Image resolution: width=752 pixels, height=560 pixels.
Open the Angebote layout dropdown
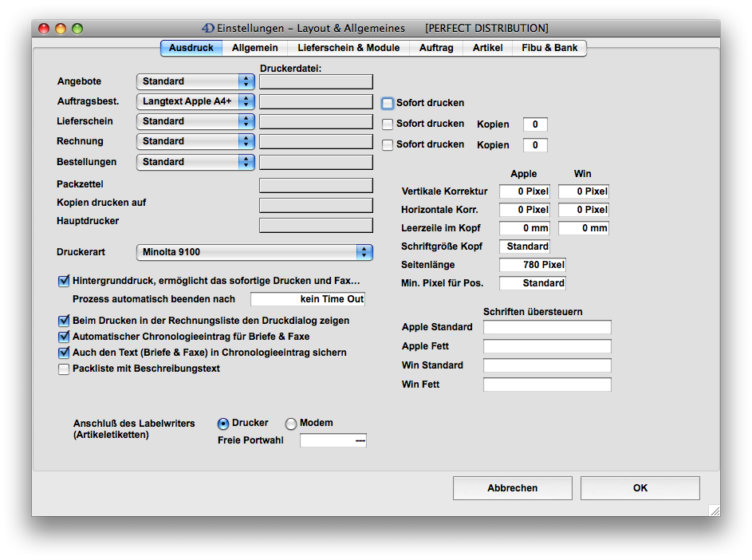195,81
